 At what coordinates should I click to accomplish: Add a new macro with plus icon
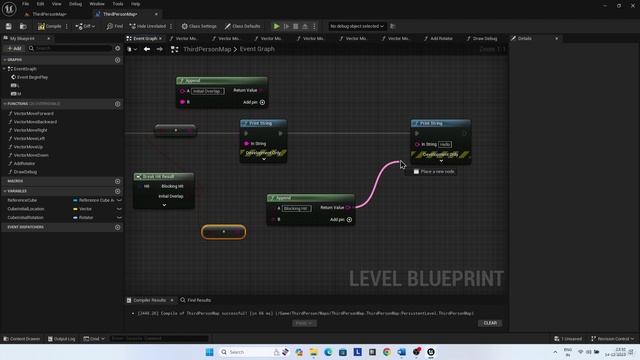coord(118,181)
